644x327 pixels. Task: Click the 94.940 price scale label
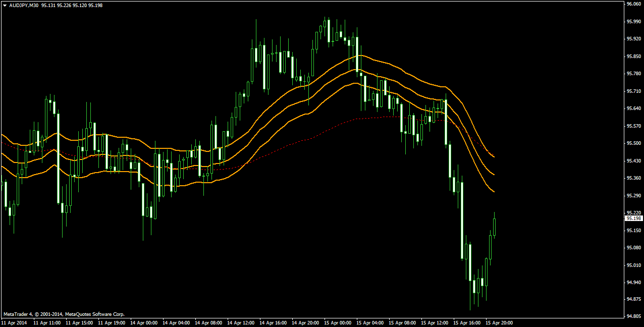[633, 283]
